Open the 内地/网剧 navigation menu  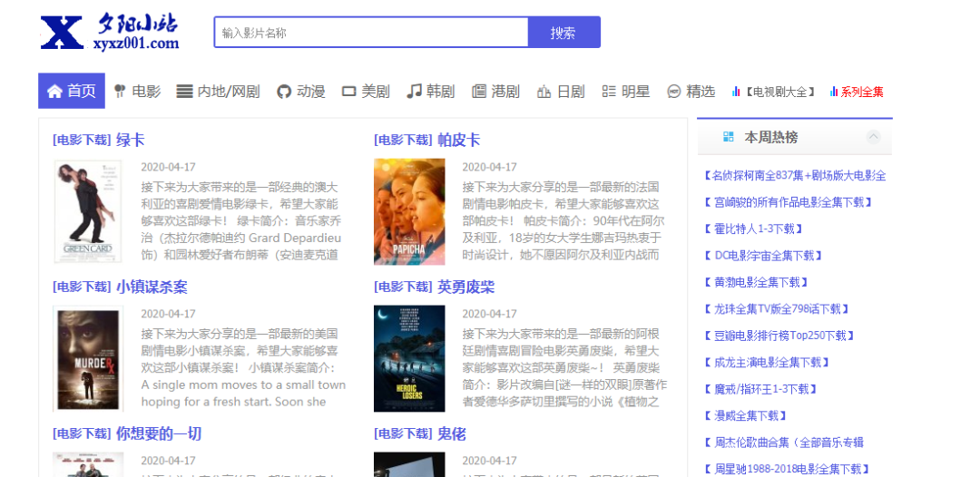(218, 92)
